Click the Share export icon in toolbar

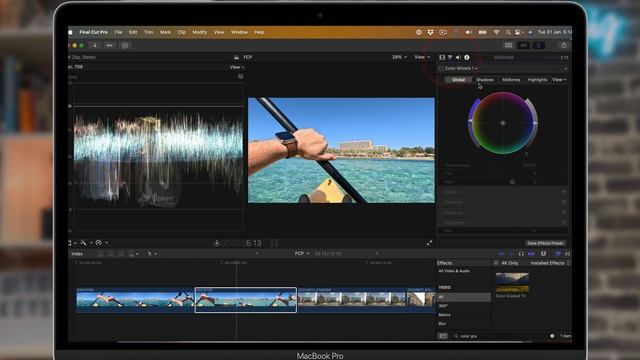click(564, 45)
